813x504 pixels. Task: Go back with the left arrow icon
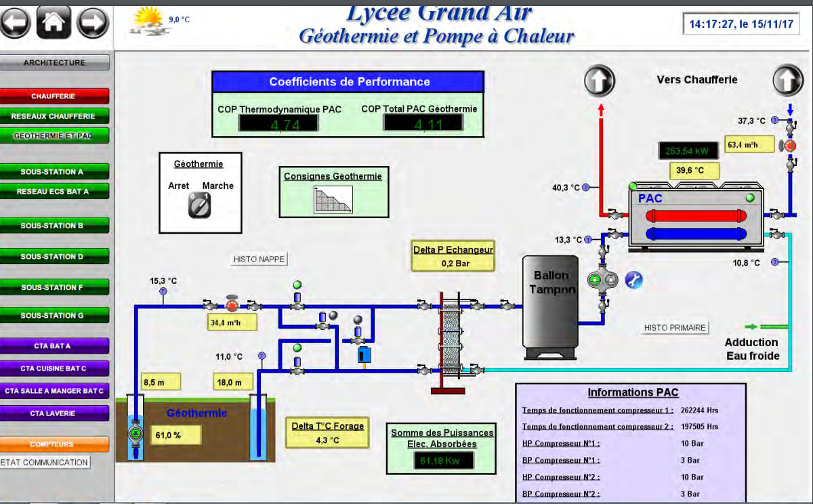16,22
